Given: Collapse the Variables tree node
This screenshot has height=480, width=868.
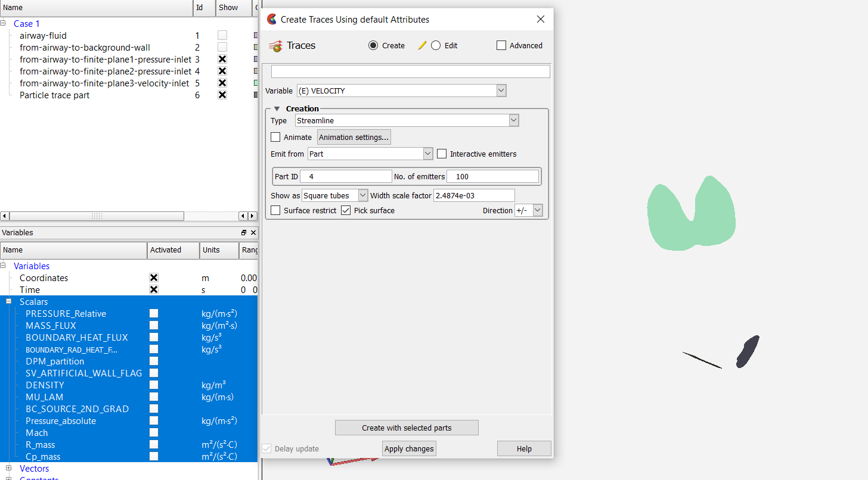Looking at the screenshot, I should [4, 266].
